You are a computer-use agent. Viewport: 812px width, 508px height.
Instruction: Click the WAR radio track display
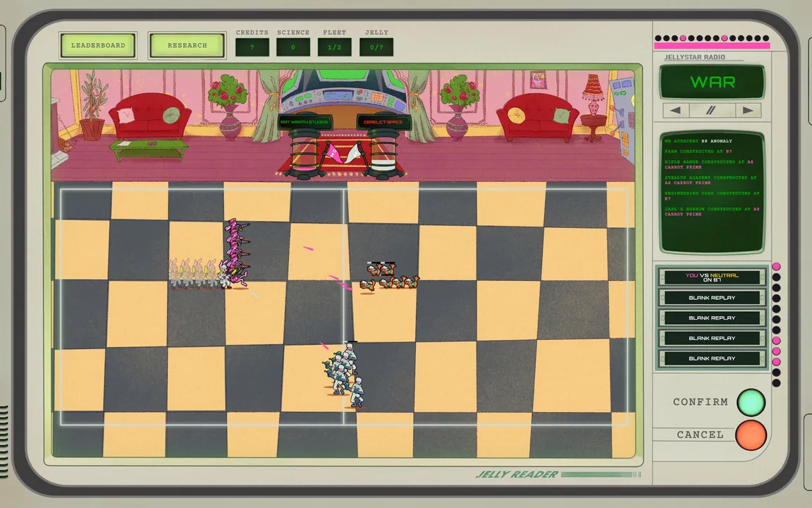click(712, 82)
